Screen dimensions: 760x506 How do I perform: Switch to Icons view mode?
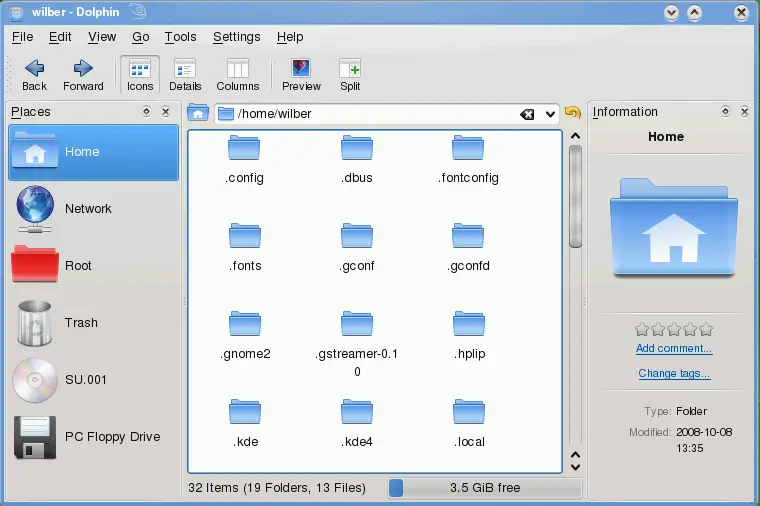click(x=140, y=75)
